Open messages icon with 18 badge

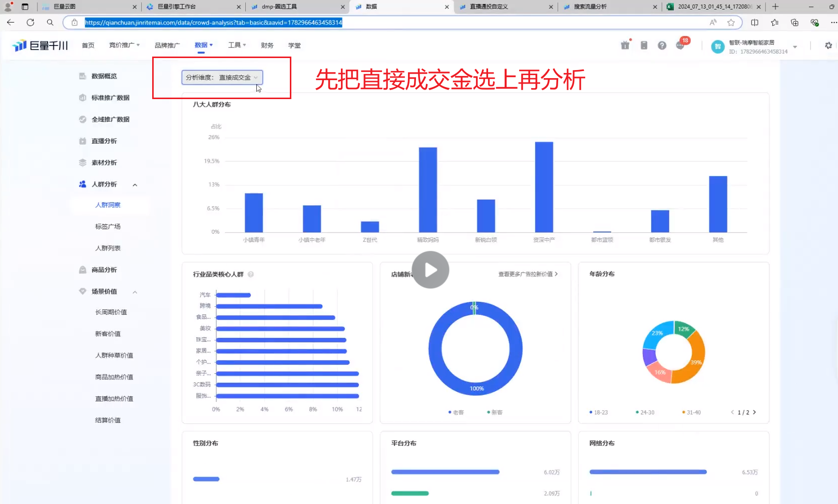[x=680, y=45]
